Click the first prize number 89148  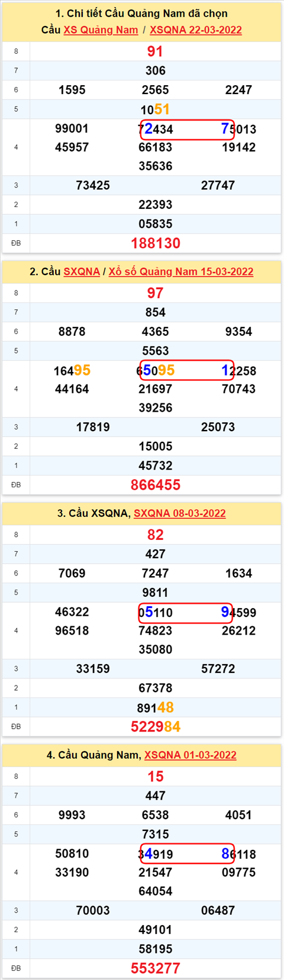coord(156,708)
